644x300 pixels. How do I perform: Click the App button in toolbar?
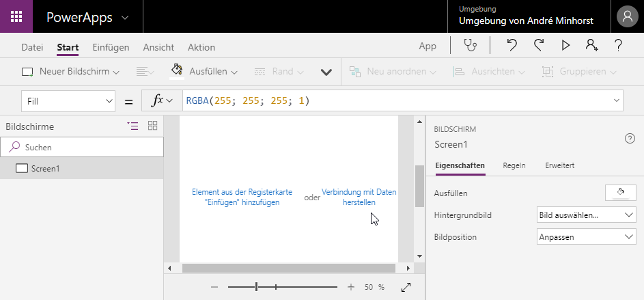428,46
